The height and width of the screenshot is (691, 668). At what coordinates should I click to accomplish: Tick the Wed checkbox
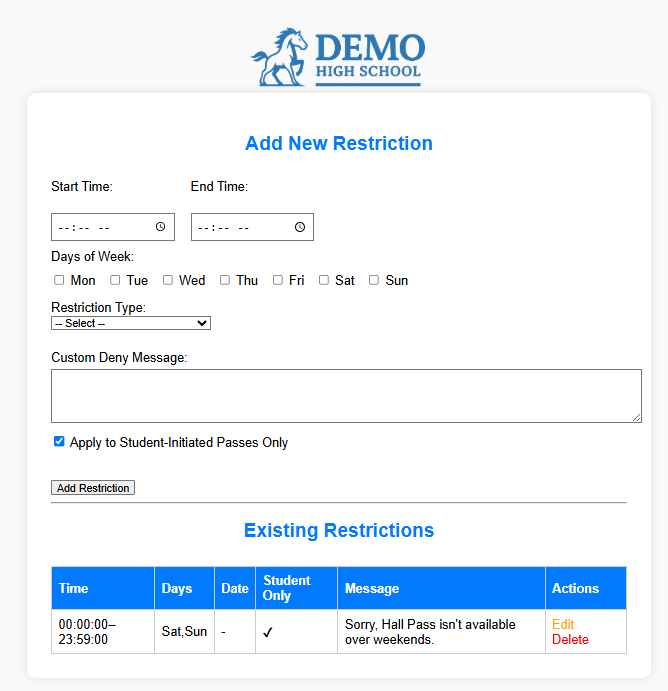168,280
